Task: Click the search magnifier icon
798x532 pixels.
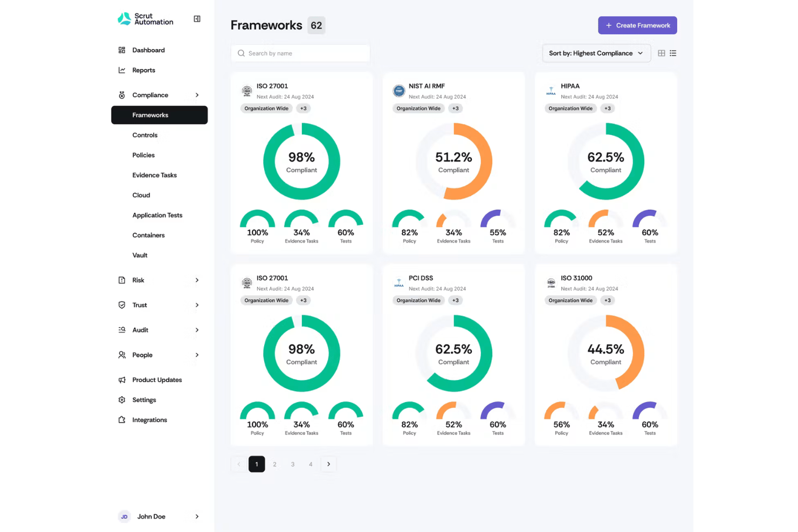Action: pyautogui.click(x=241, y=53)
